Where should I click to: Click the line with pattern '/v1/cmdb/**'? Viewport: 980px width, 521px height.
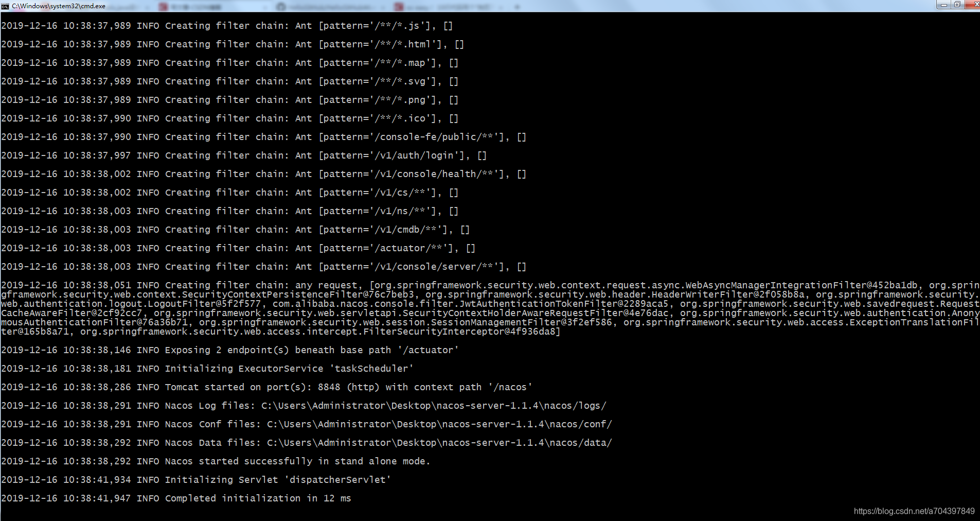coord(235,230)
